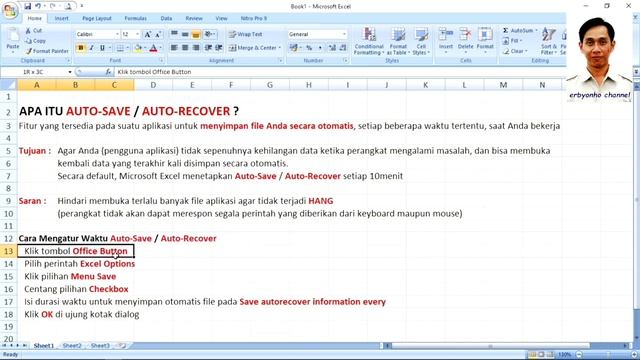Open Format as Table
This screenshot has height=360, width=640.
[x=398, y=41]
